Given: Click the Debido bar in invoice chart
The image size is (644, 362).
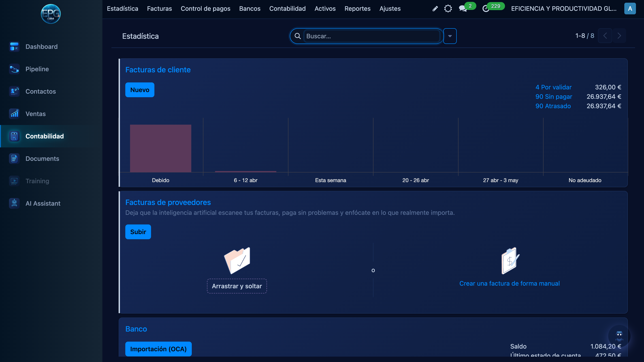Looking at the screenshot, I should click(x=160, y=148).
